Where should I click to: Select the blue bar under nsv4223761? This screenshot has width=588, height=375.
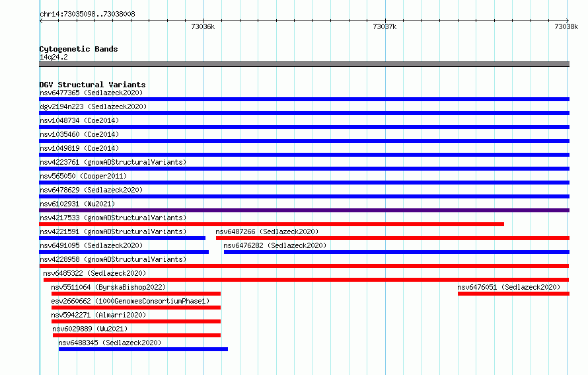point(304,169)
